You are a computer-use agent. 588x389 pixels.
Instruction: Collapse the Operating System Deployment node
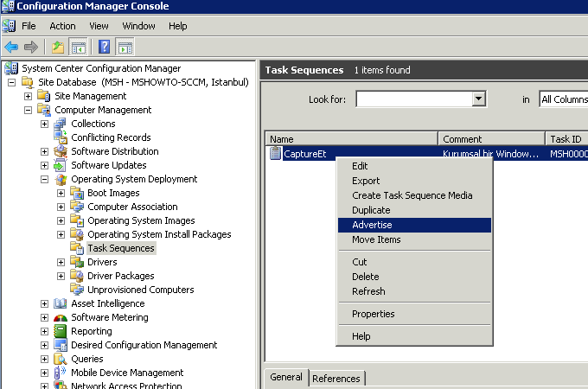click(x=45, y=180)
